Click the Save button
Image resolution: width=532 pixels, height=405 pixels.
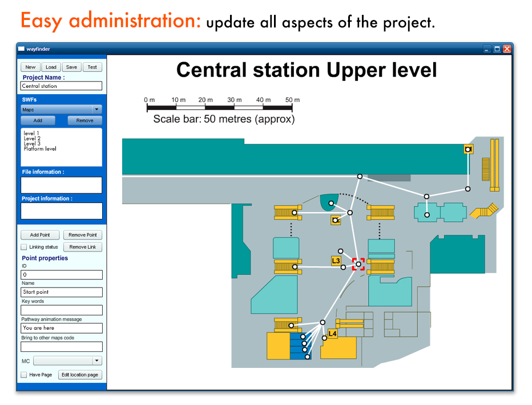71,67
